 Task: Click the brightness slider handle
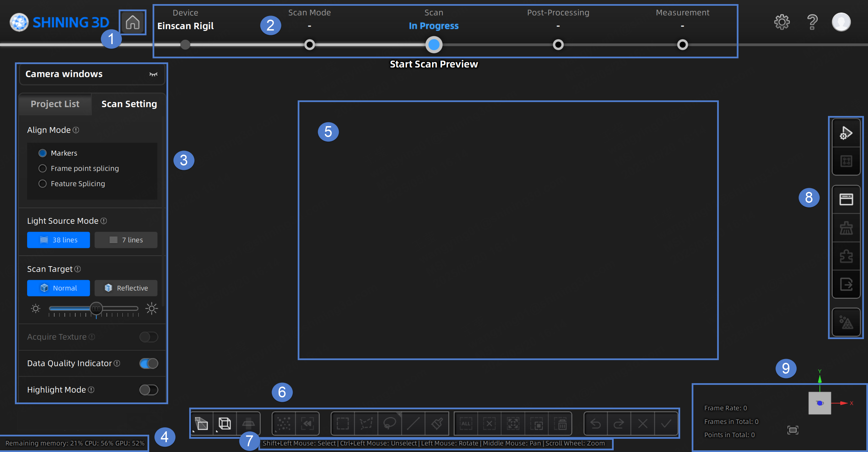click(96, 309)
